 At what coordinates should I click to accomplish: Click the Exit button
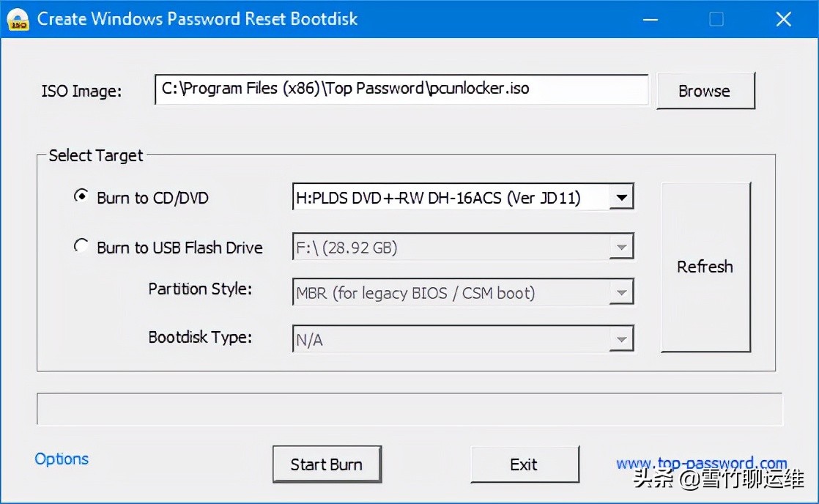[x=524, y=464]
